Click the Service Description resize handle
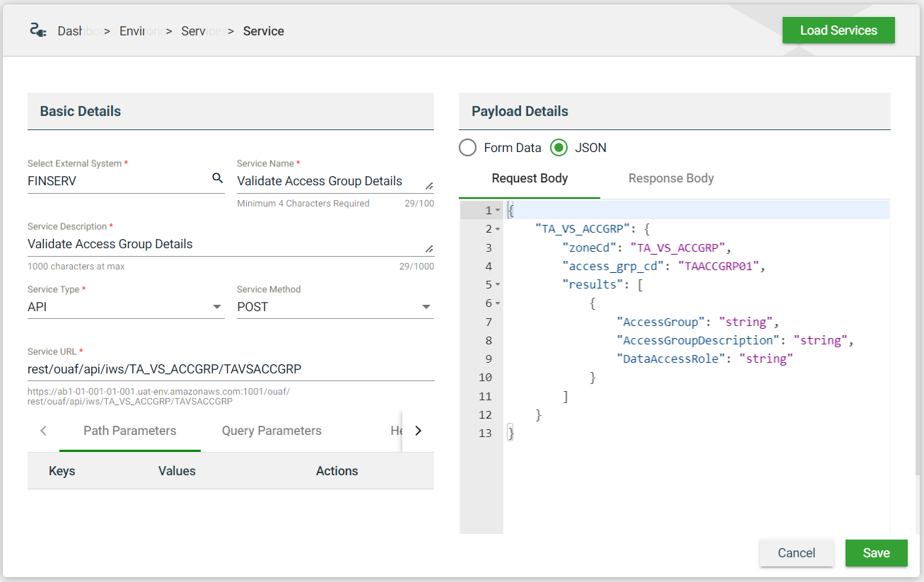Viewport: 924px width, 582px height. [x=428, y=248]
